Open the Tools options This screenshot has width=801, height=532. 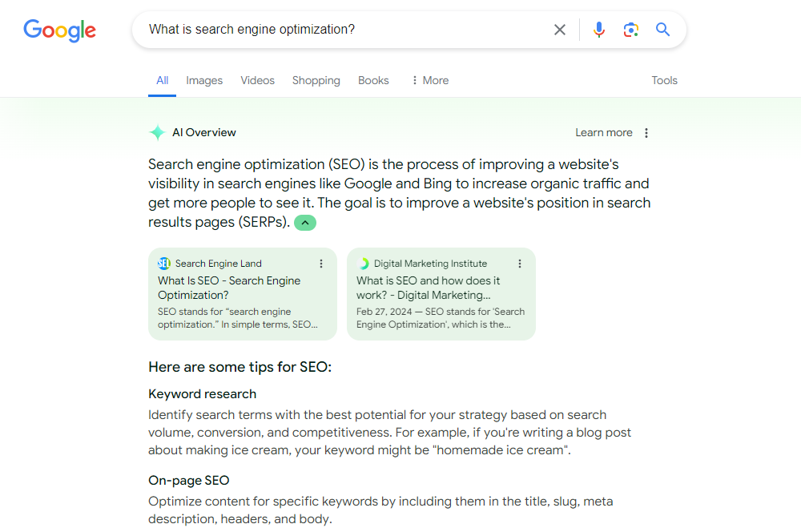[664, 80]
